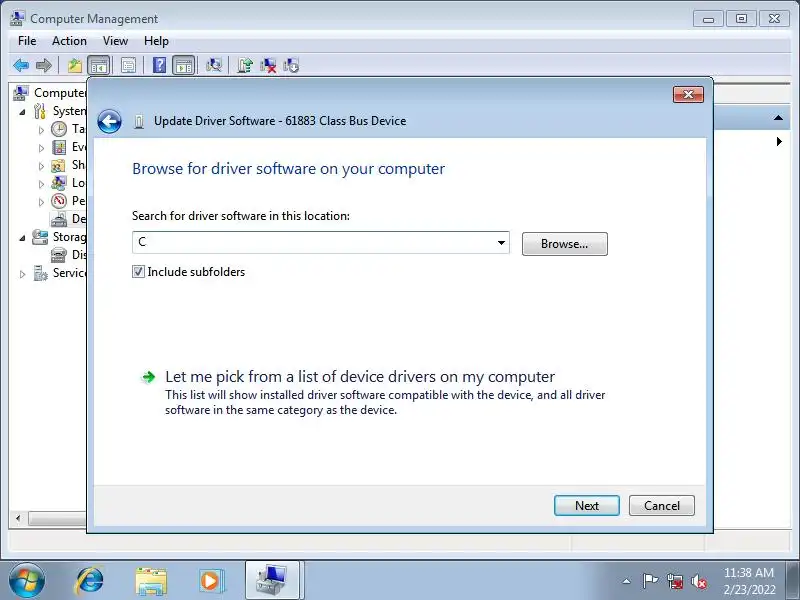Select the System Tools tree icon
The width and height of the screenshot is (800, 600).
pyautogui.click(x=40, y=111)
